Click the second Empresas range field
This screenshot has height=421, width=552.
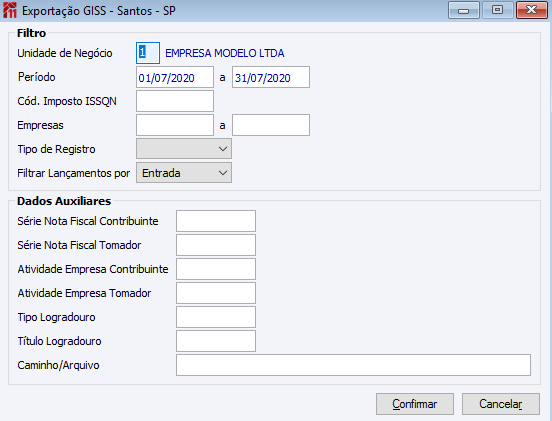tap(271, 125)
